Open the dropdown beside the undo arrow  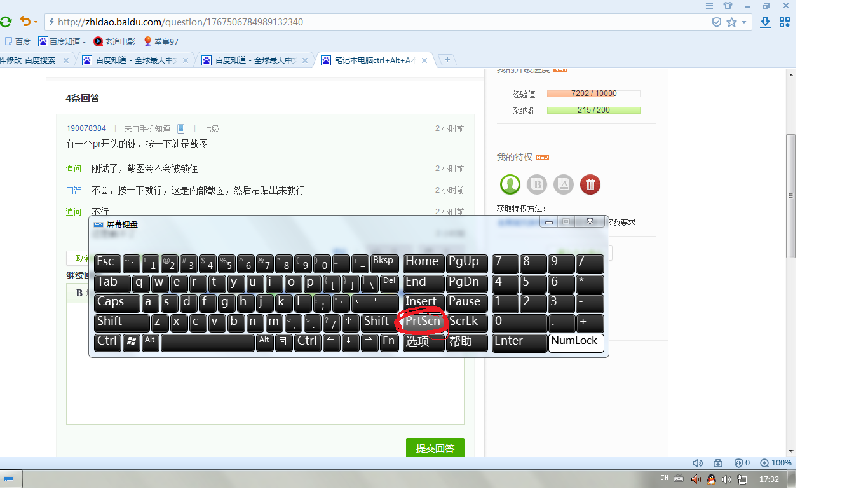point(36,22)
